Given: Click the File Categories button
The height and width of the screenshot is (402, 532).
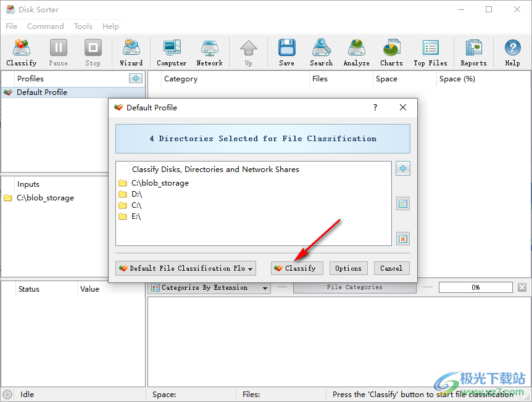Looking at the screenshot, I should [x=354, y=287].
